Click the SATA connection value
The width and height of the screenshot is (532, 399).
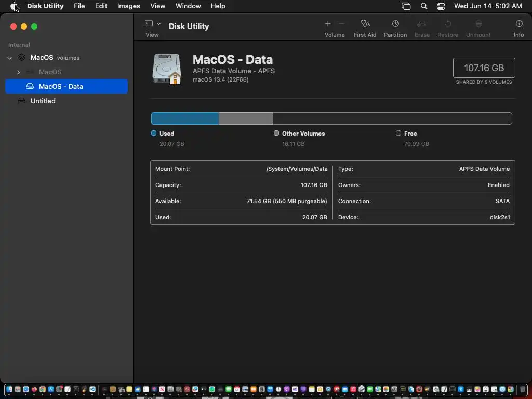pos(502,201)
